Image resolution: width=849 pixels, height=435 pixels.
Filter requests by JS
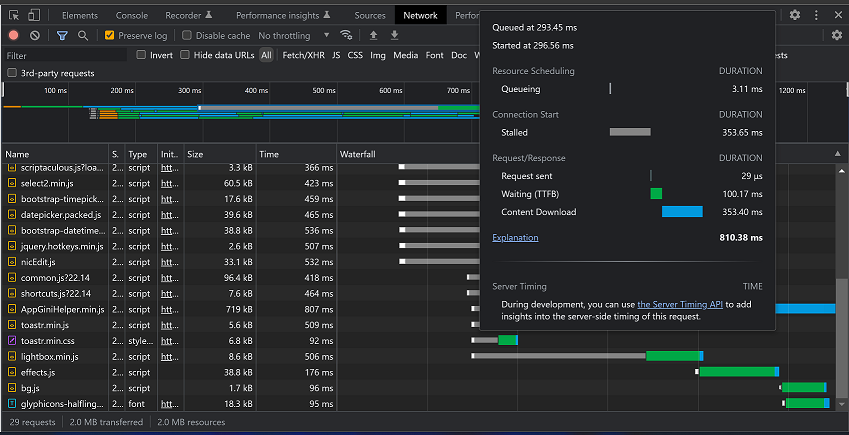[x=336, y=55]
